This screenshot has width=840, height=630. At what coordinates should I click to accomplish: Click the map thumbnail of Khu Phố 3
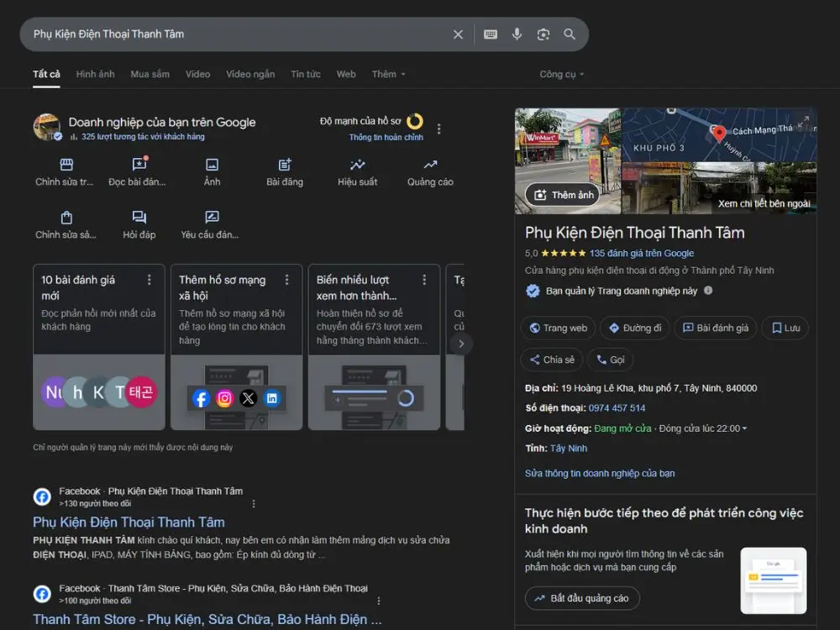[718, 134]
